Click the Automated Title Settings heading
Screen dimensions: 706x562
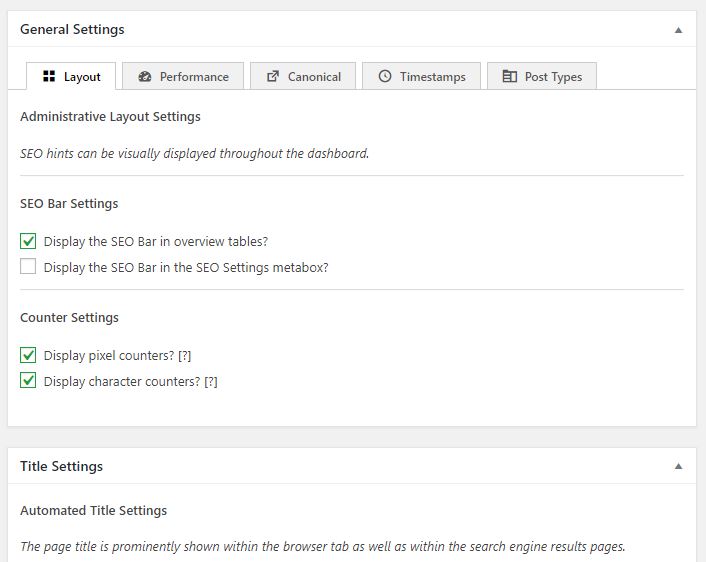click(93, 510)
